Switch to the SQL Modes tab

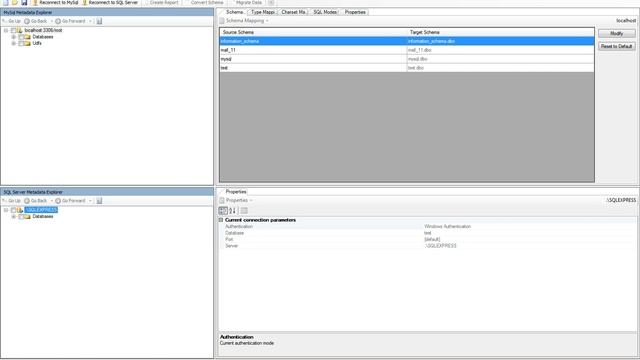click(325, 12)
